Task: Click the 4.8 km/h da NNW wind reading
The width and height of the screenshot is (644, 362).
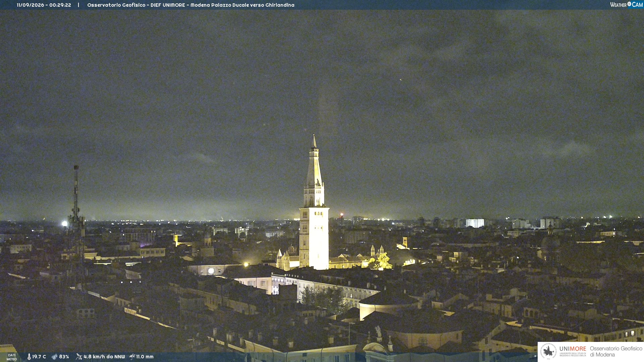Action: point(104,357)
